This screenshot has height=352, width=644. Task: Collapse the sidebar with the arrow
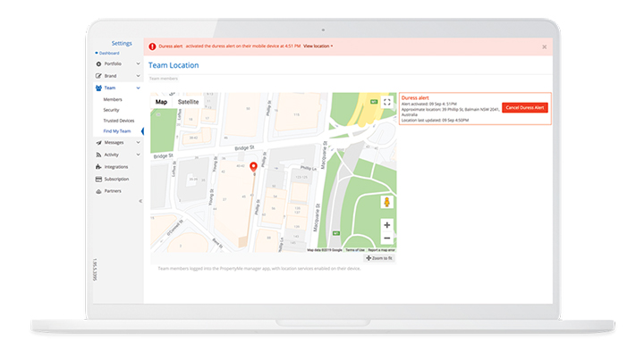click(140, 201)
